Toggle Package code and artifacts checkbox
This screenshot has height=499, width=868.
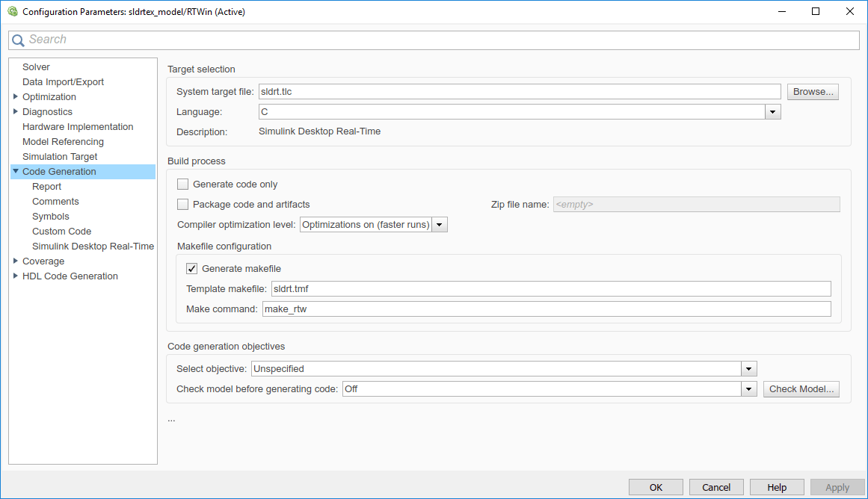183,205
